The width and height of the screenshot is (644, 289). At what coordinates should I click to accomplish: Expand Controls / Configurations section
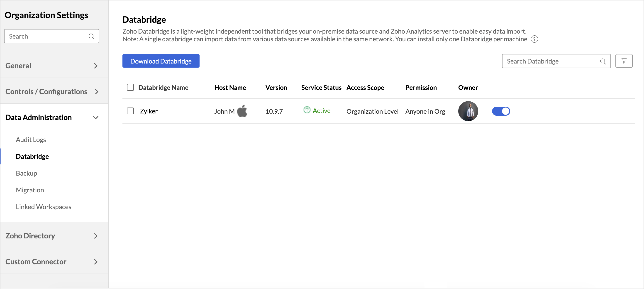[x=97, y=92]
